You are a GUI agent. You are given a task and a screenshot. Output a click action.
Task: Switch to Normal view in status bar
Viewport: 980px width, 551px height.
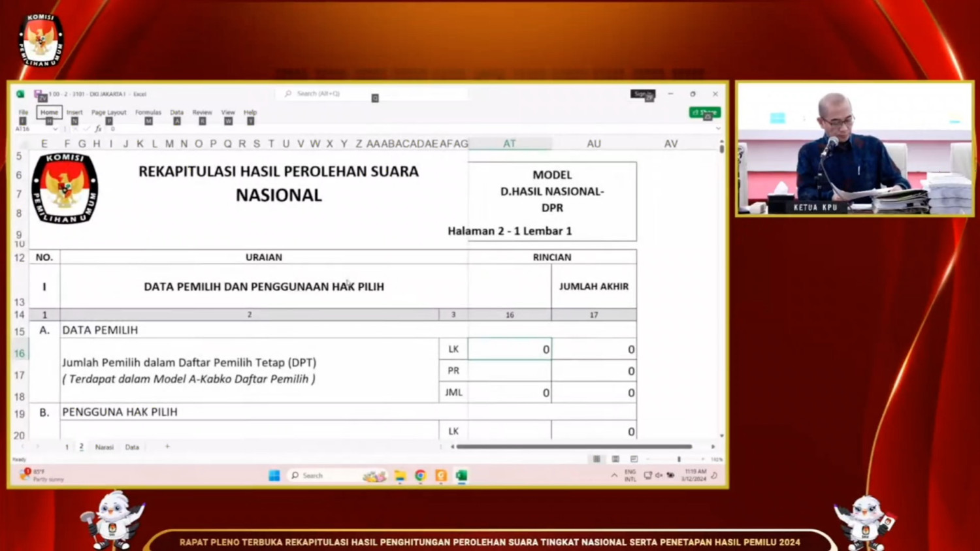596,459
